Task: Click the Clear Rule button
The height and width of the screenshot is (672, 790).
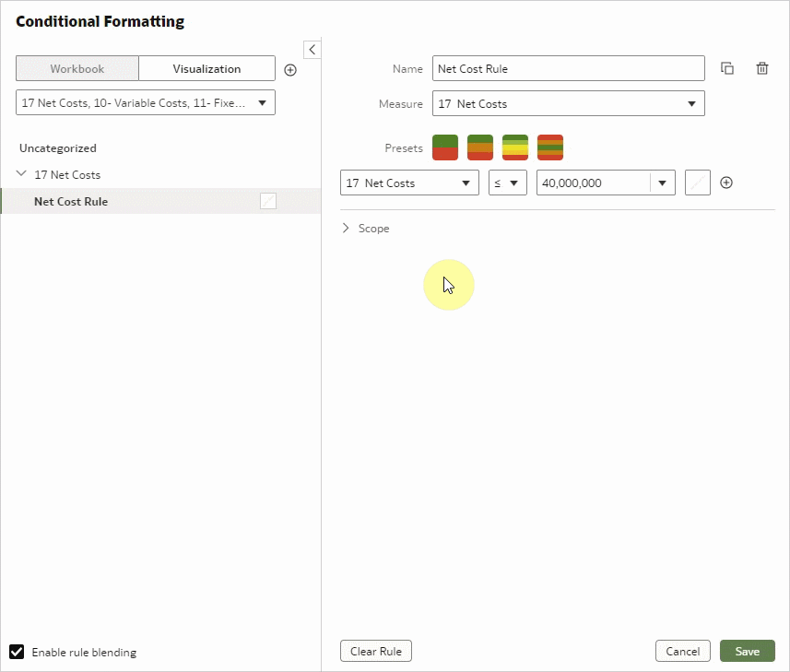Action: click(x=375, y=650)
